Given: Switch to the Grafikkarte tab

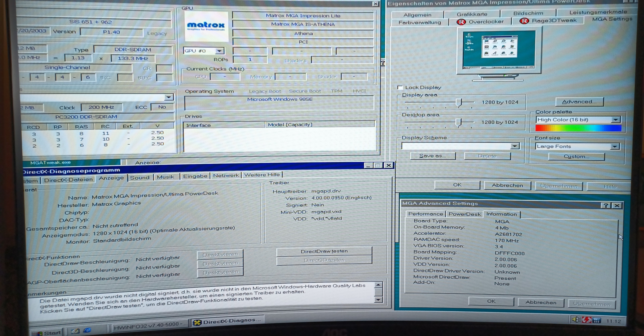Looking at the screenshot, I should tap(472, 14).
